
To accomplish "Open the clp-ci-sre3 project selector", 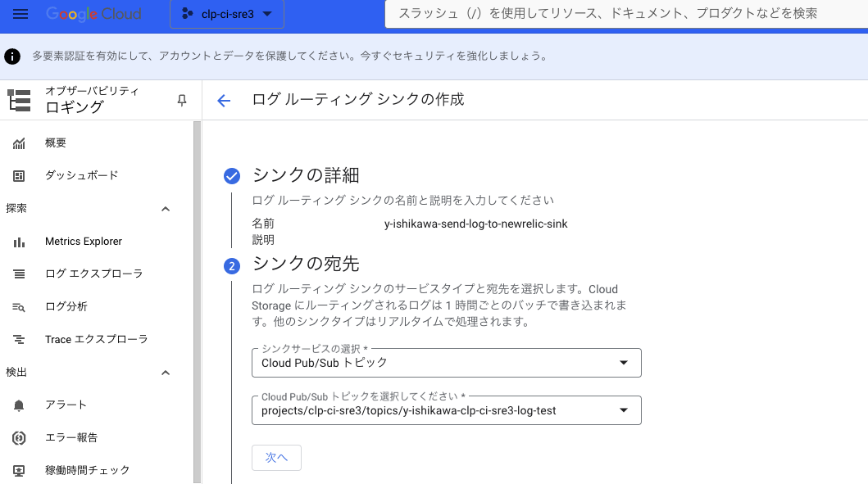I will (x=227, y=14).
